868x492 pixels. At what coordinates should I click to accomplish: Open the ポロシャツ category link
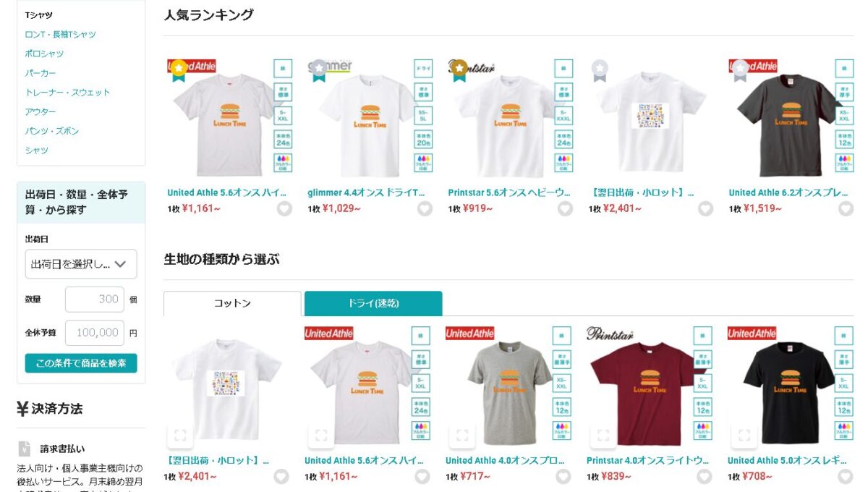pyautogui.click(x=44, y=54)
